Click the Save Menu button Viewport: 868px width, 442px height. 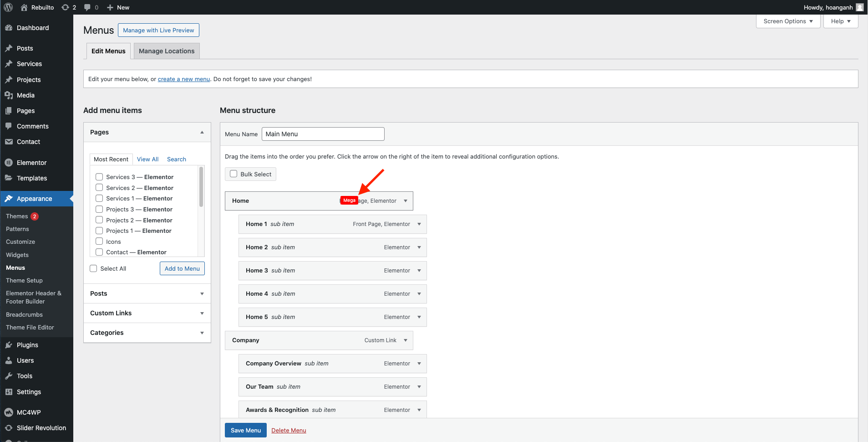point(245,430)
